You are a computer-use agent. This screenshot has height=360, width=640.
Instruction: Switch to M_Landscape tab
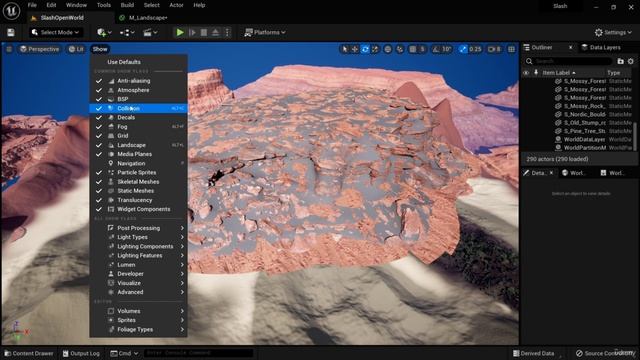click(x=147, y=18)
